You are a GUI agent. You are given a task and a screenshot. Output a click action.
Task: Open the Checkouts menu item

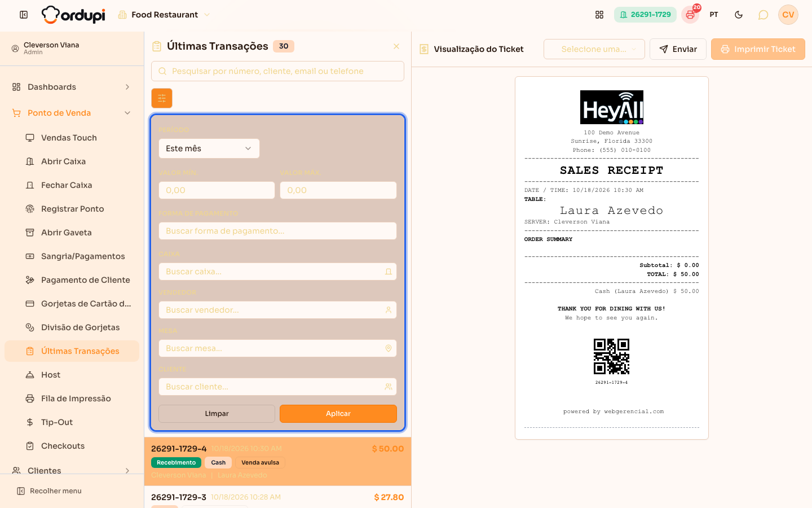click(72, 446)
